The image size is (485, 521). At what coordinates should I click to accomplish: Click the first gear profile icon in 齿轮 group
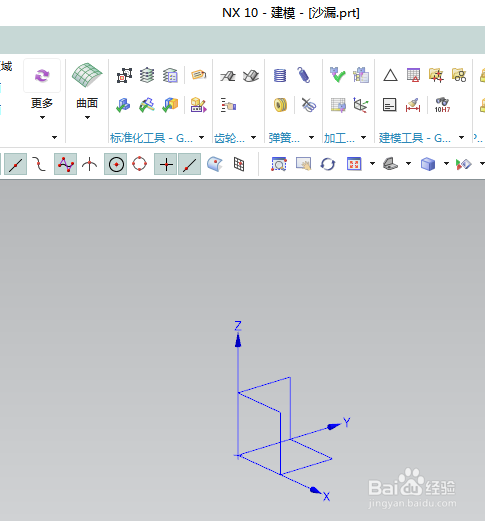[x=228, y=76]
